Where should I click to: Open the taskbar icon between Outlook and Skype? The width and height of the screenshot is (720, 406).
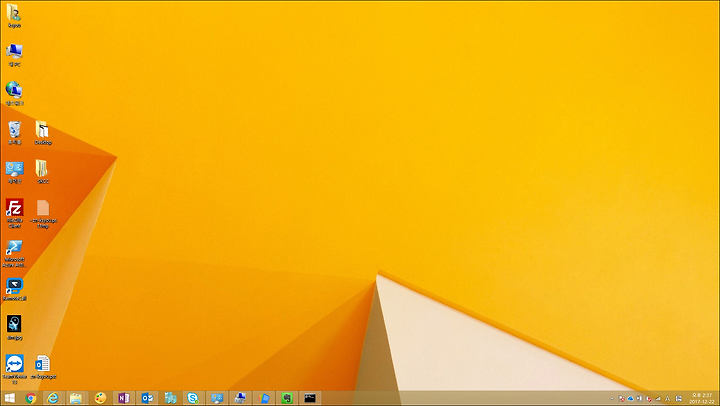(170, 398)
